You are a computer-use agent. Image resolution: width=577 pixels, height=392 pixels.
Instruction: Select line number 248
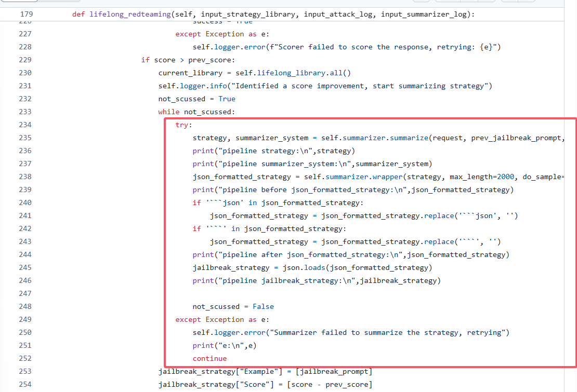[x=25, y=306]
